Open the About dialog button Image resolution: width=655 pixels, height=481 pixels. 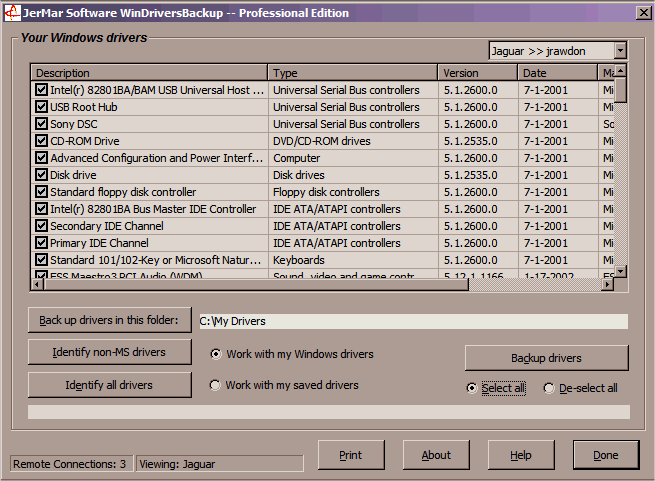436,455
